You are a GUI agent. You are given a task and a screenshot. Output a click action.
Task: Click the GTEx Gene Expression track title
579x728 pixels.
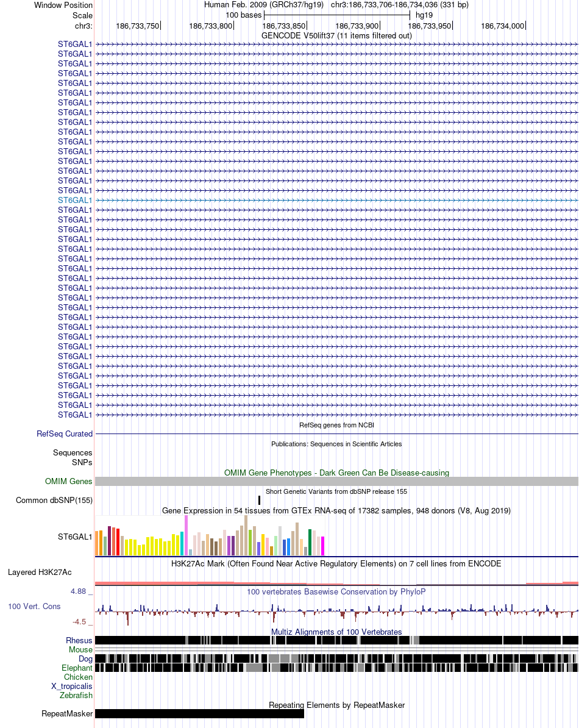336,511
